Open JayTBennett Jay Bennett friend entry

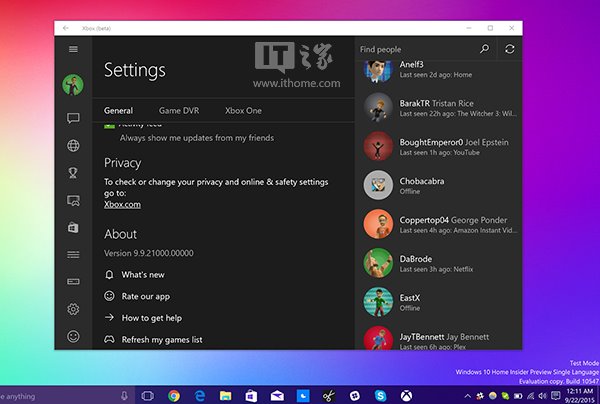click(439, 337)
